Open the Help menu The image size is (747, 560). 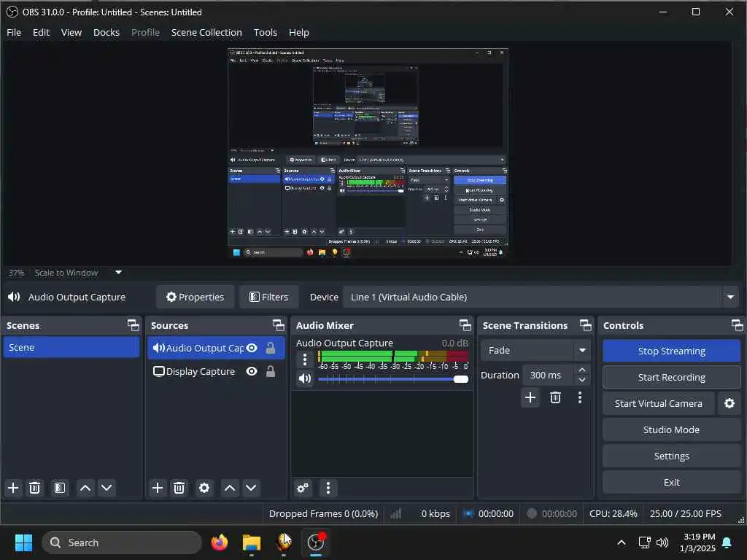pos(299,32)
